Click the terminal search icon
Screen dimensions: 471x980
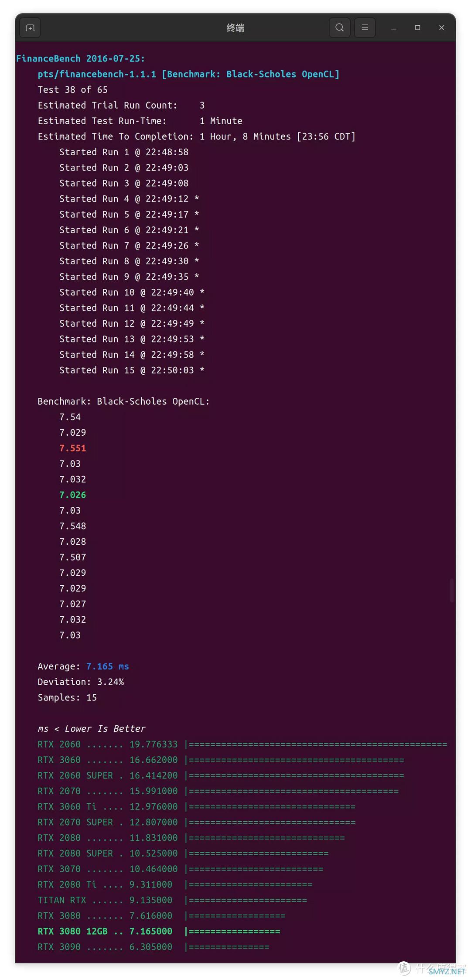pyautogui.click(x=339, y=28)
